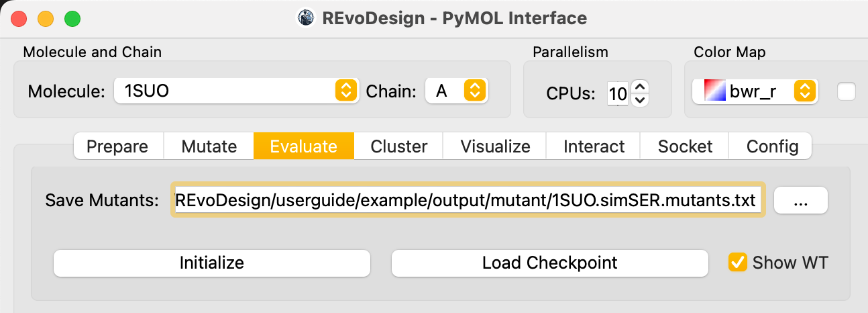Uncheck the Show WT checkbox
868x313 pixels.
tap(738, 262)
